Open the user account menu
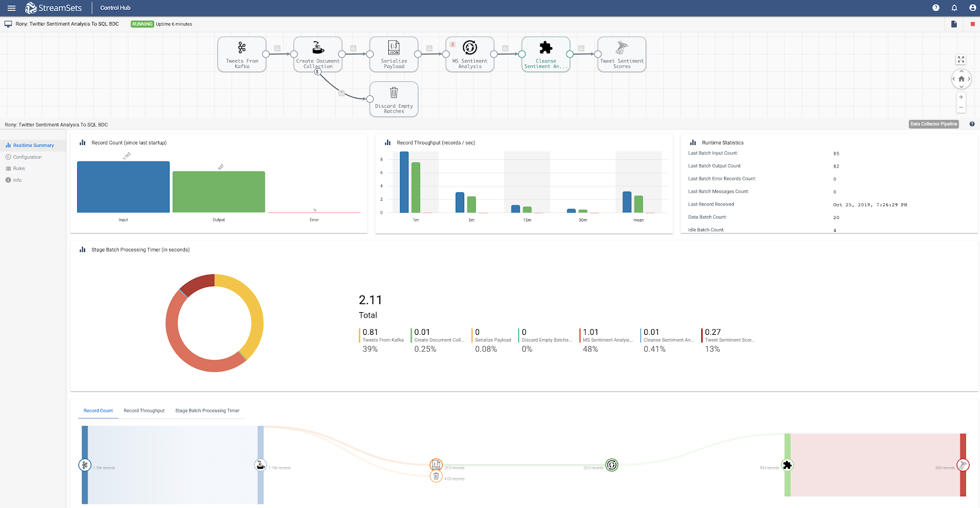The height and width of the screenshot is (508, 980). 972,8
